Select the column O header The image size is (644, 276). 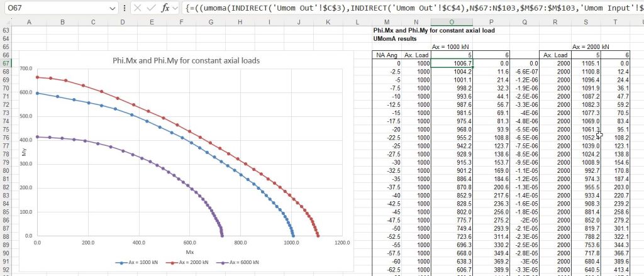(452, 23)
